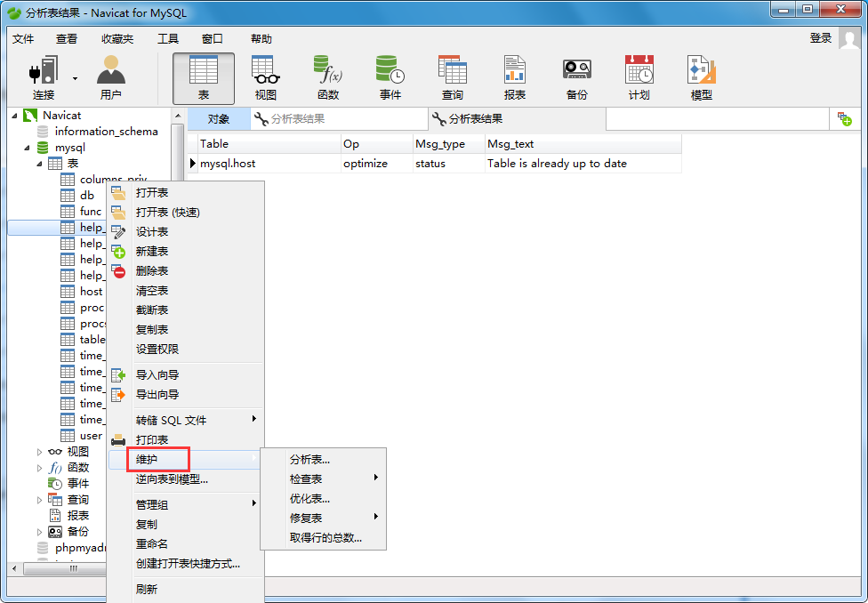Open the 用户 (User) toolbar icon
Screen dimensions: 868x603
[111, 77]
